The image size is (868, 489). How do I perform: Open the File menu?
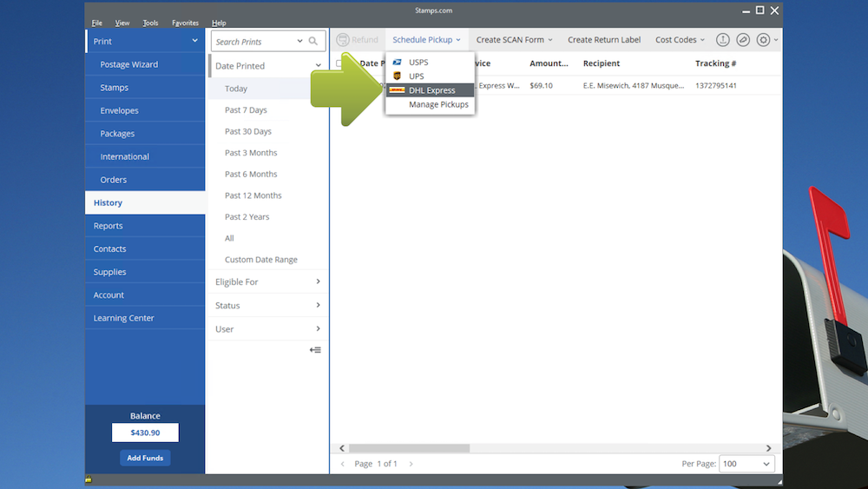click(x=97, y=23)
